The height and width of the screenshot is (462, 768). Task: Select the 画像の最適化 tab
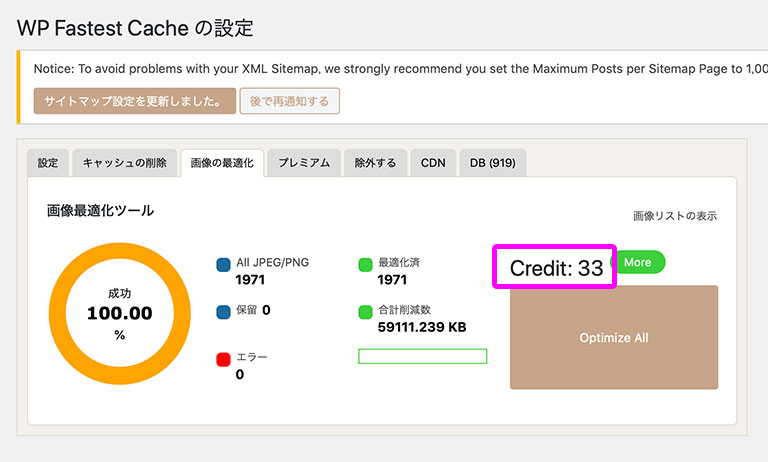coord(222,163)
